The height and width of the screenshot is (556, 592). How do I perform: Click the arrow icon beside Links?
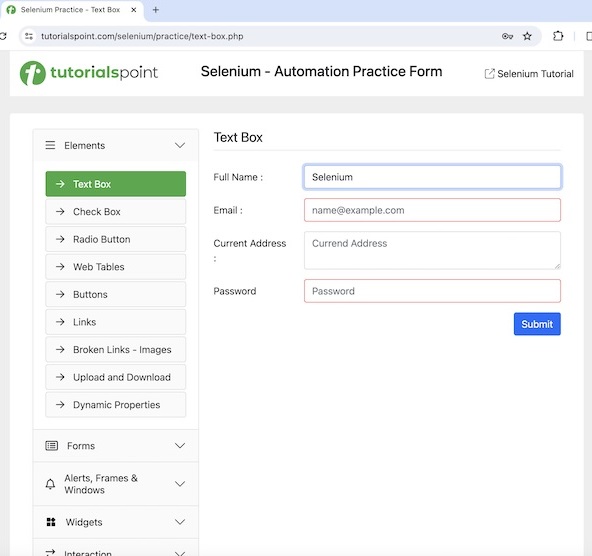tap(60, 322)
